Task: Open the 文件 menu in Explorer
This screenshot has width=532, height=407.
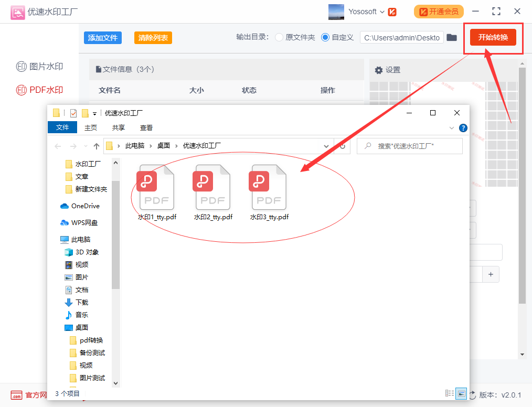Action: 62,127
